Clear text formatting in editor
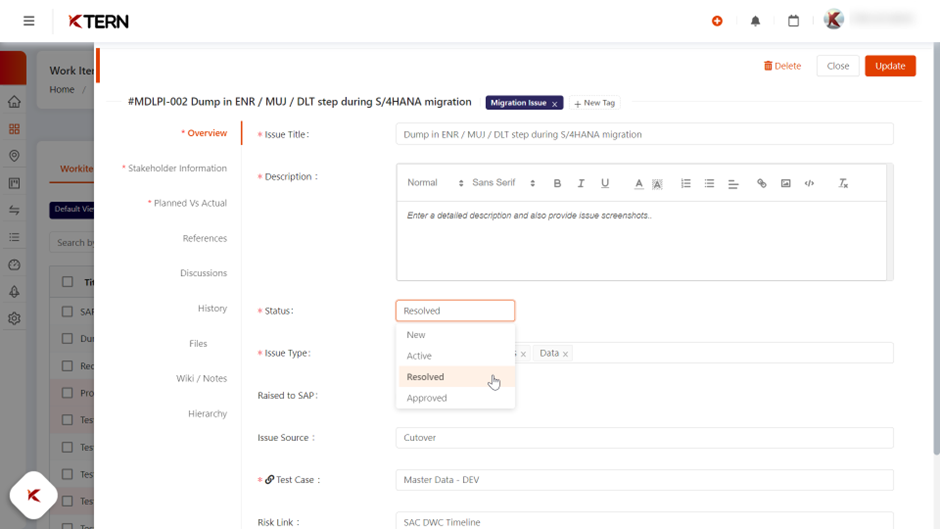Screen dimensions: 940x529 [843, 184]
